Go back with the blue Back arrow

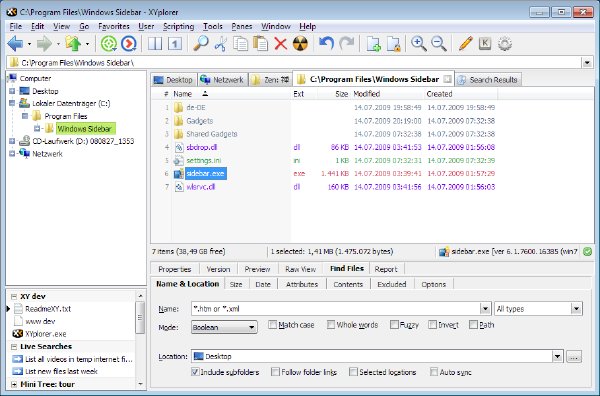15,44
